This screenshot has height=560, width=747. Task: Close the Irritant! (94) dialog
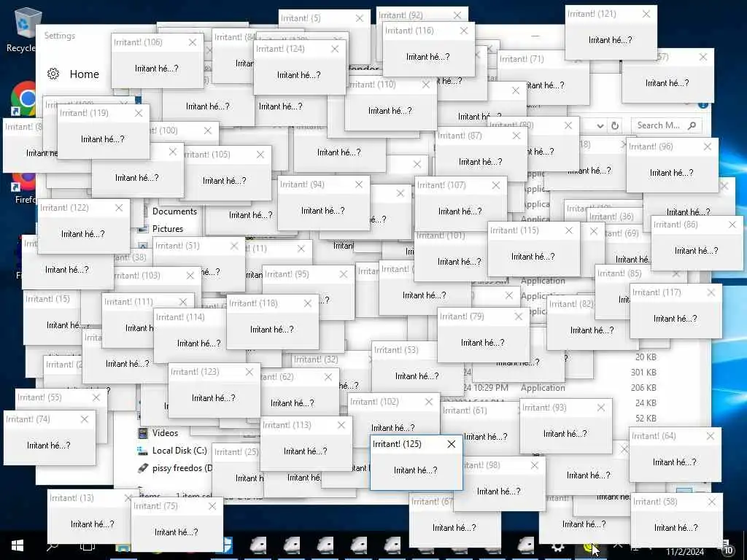click(x=359, y=184)
